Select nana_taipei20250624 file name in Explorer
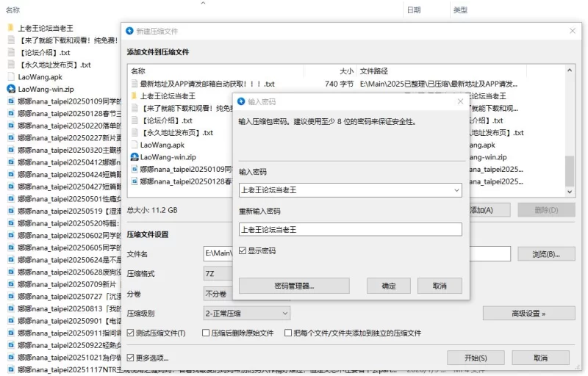This screenshot has width=588, height=376. (69, 260)
